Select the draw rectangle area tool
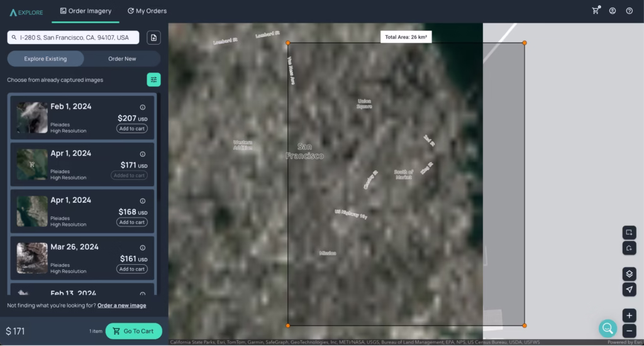644x346 pixels. (x=629, y=232)
